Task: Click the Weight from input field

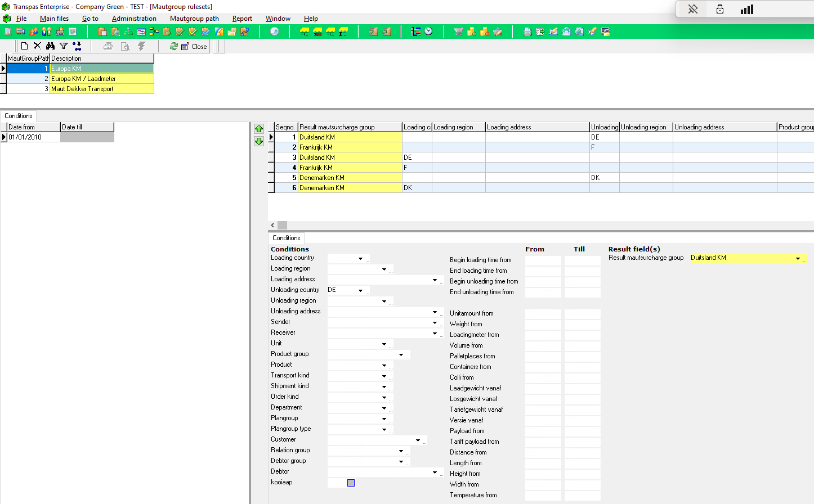Action: pos(543,325)
